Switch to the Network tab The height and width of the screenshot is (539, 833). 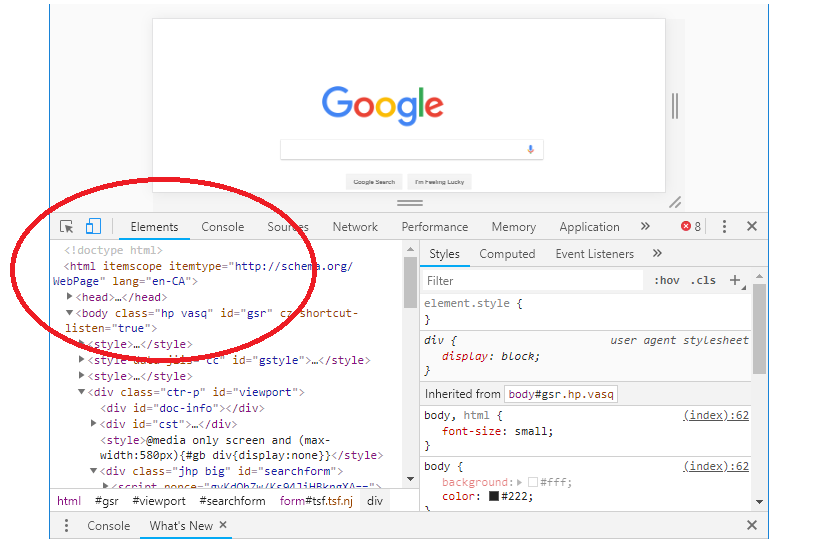point(355,227)
